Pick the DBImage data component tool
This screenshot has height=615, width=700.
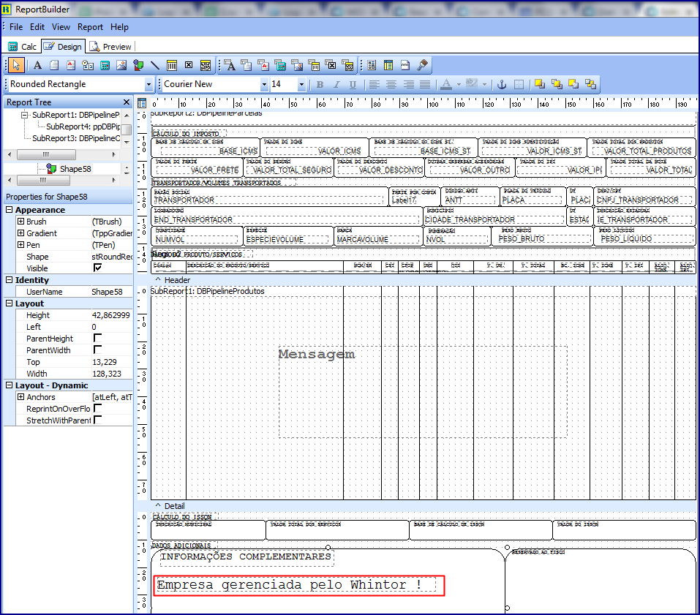297,65
